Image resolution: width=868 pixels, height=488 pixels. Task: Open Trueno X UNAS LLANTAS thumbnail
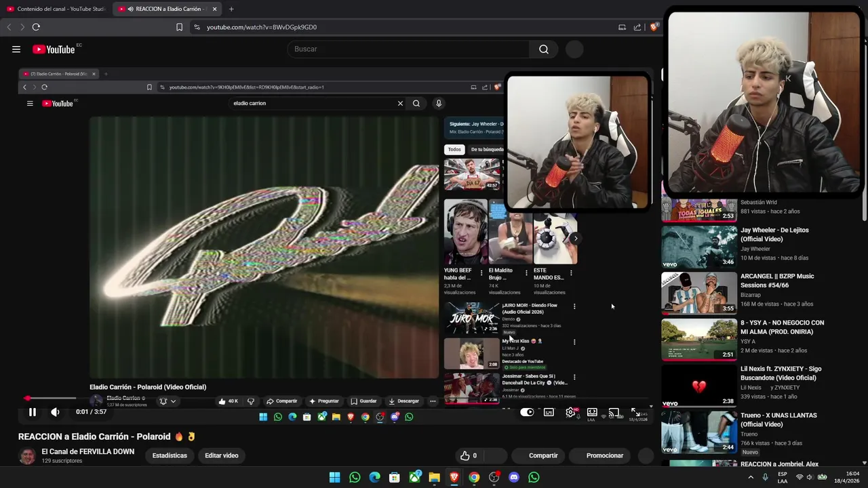(x=699, y=432)
